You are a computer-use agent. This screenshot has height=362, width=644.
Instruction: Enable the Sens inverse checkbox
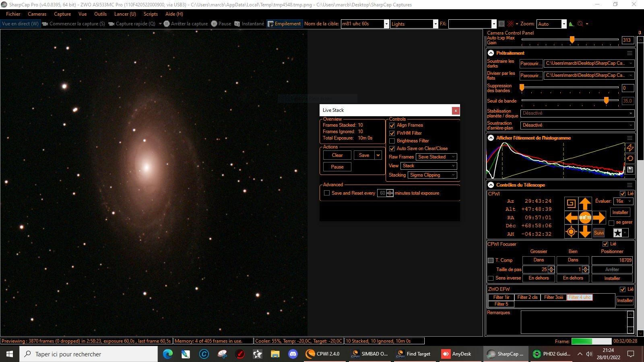(x=491, y=278)
